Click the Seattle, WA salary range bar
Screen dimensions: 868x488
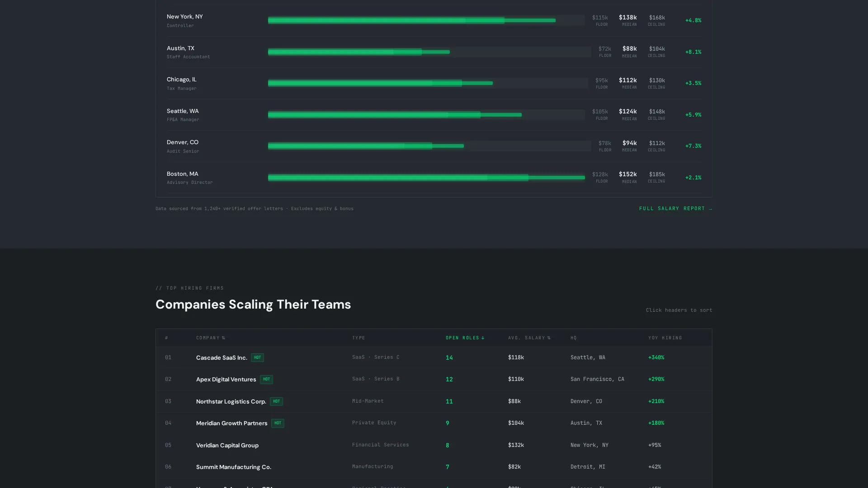426,115
